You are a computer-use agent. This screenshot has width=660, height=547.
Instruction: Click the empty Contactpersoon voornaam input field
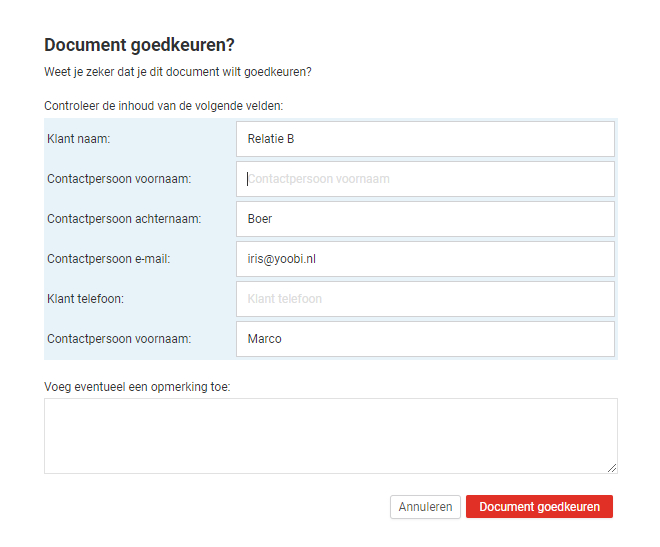click(x=425, y=179)
